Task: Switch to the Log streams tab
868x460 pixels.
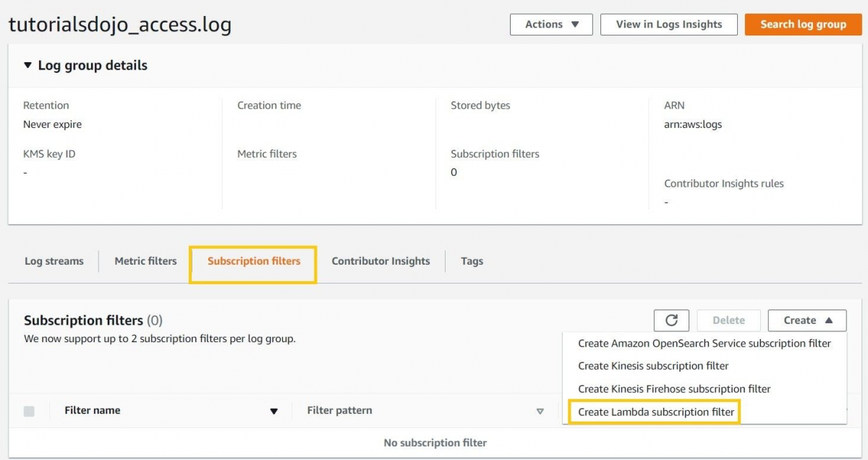Action: pyautogui.click(x=54, y=261)
